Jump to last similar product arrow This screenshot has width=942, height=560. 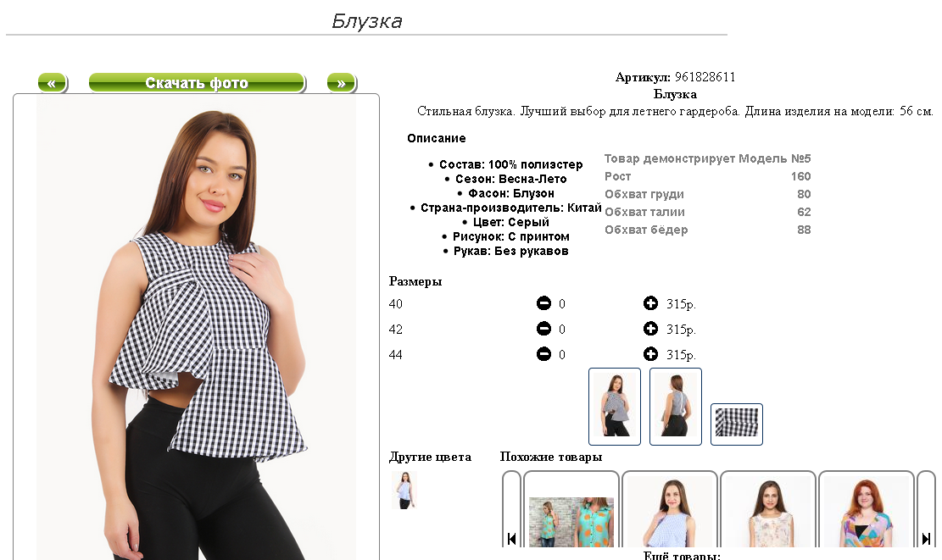(926, 538)
